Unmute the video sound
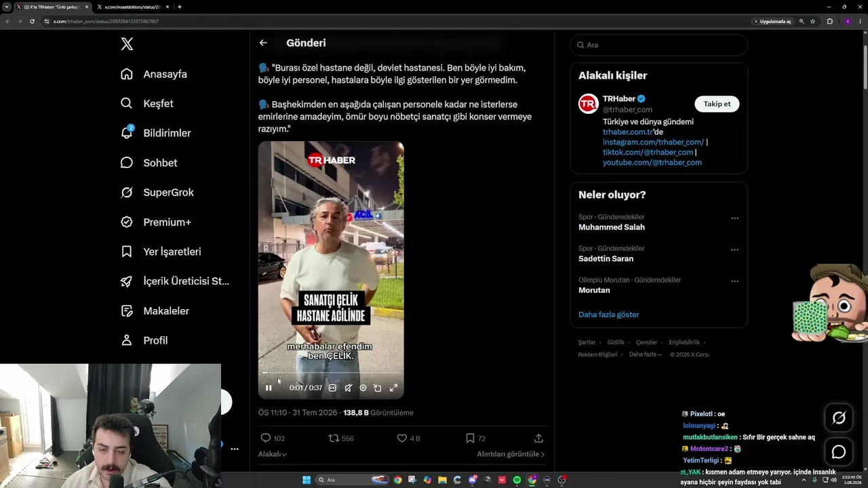The image size is (868, 488). [x=348, y=388]
